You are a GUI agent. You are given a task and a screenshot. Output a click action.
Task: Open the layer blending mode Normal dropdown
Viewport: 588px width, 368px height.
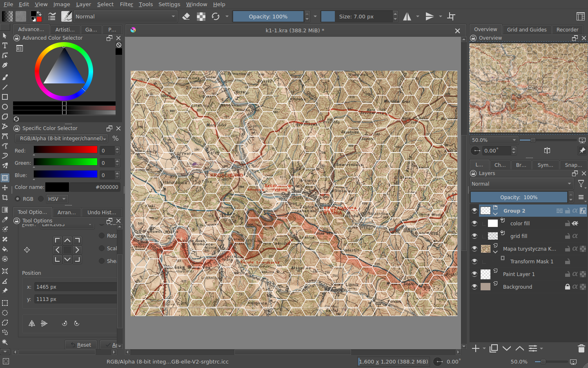point(521,184)
